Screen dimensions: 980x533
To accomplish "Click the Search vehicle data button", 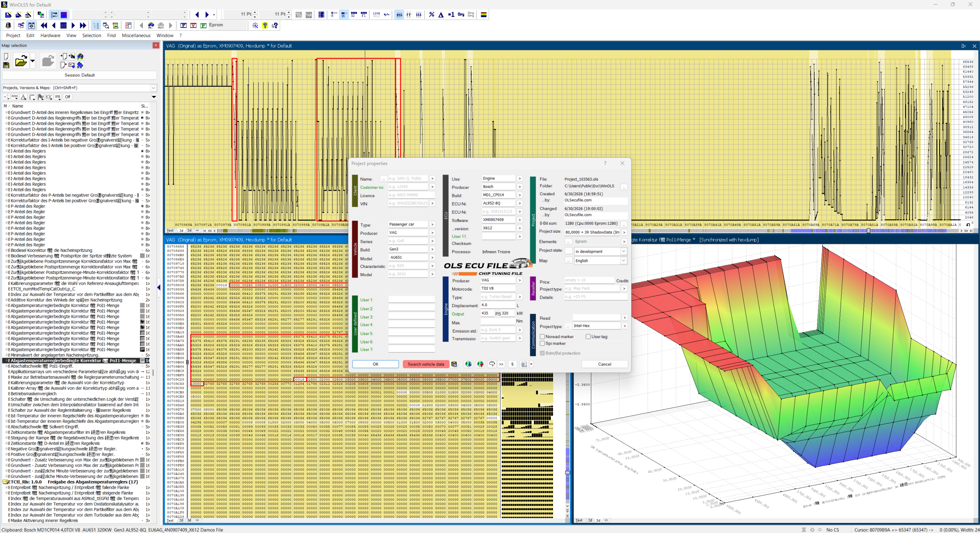I will point(426,364).
